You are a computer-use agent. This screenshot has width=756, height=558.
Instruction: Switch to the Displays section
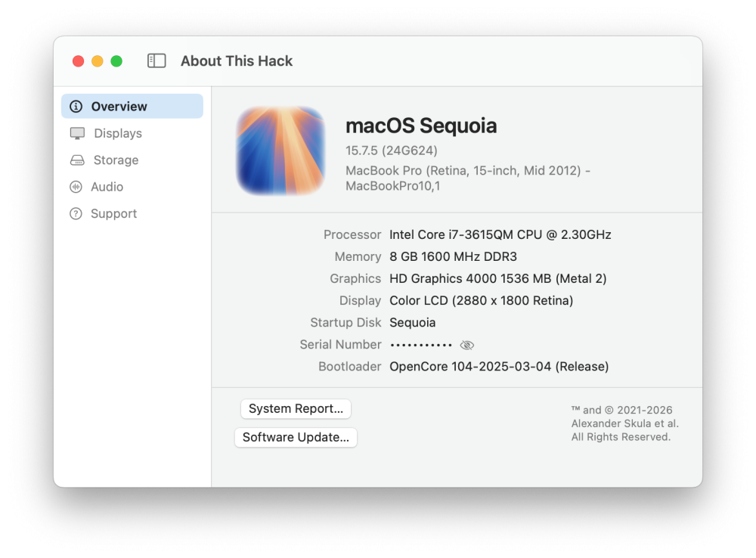tap(132, 133)
